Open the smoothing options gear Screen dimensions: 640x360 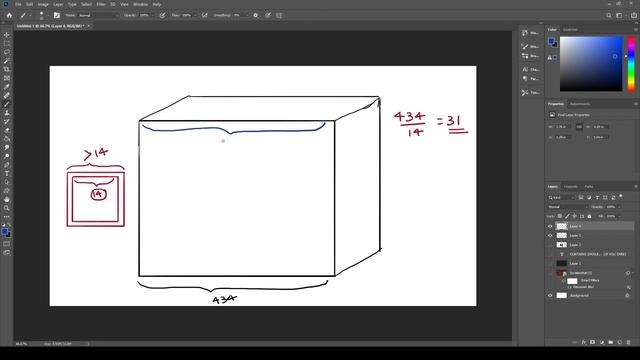[256, 16]
